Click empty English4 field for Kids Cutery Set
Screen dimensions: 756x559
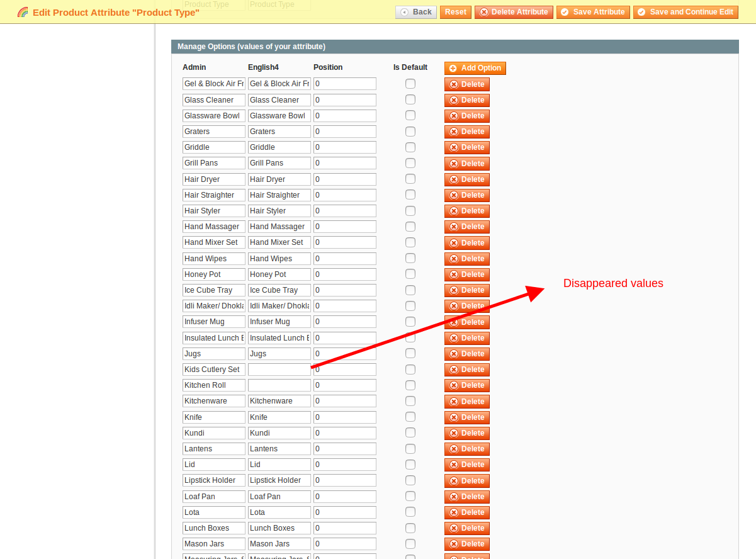pyautogui.click(x=279, y=370)
